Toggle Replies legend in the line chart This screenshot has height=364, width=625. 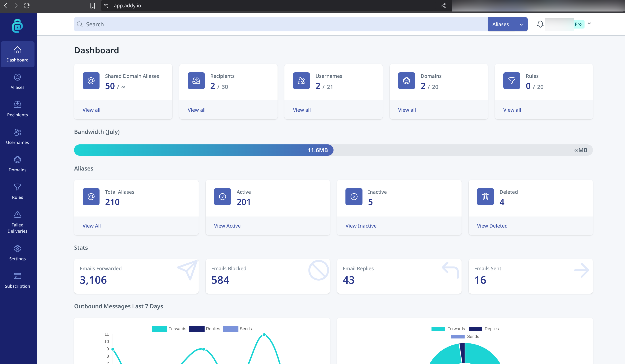tap(204, 329)
